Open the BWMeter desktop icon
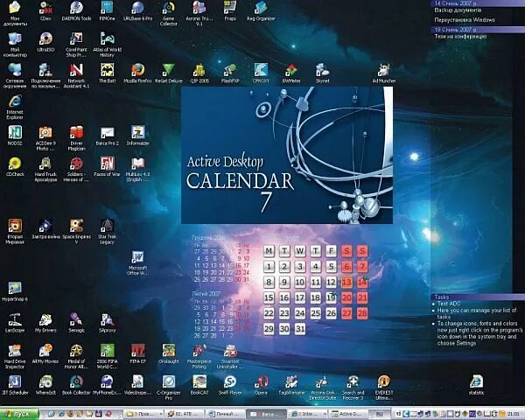This screenshot has height=420, width=525. click(291, 73)
